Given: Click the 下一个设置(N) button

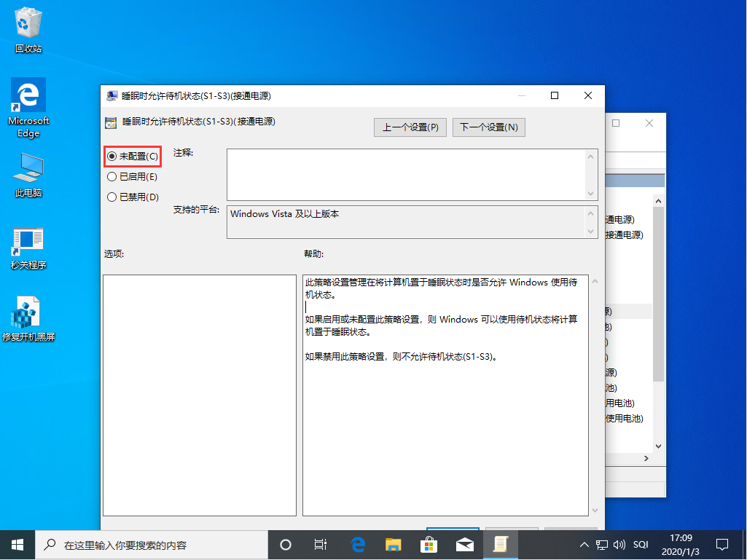Looking at the screenshot, I should pos(488,127).
